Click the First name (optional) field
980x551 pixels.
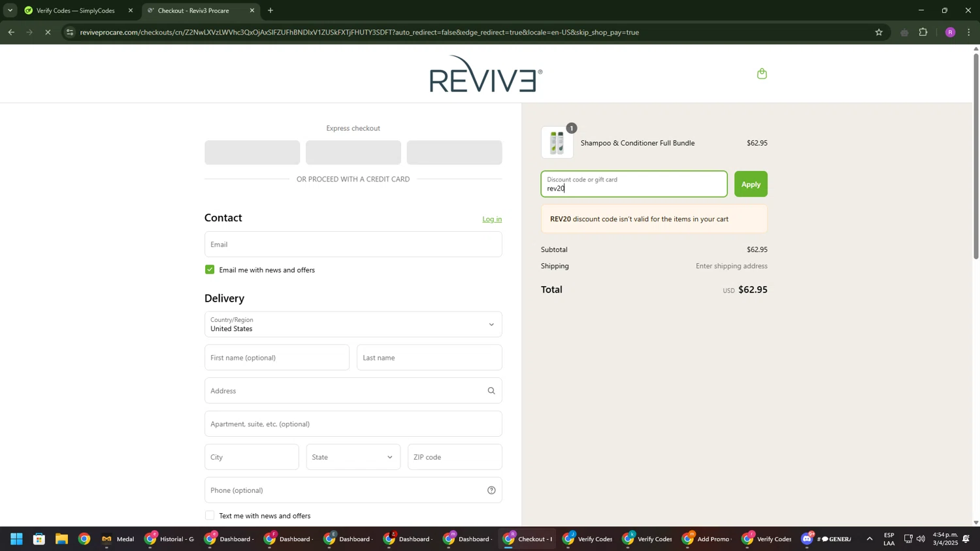coord(277,358)
